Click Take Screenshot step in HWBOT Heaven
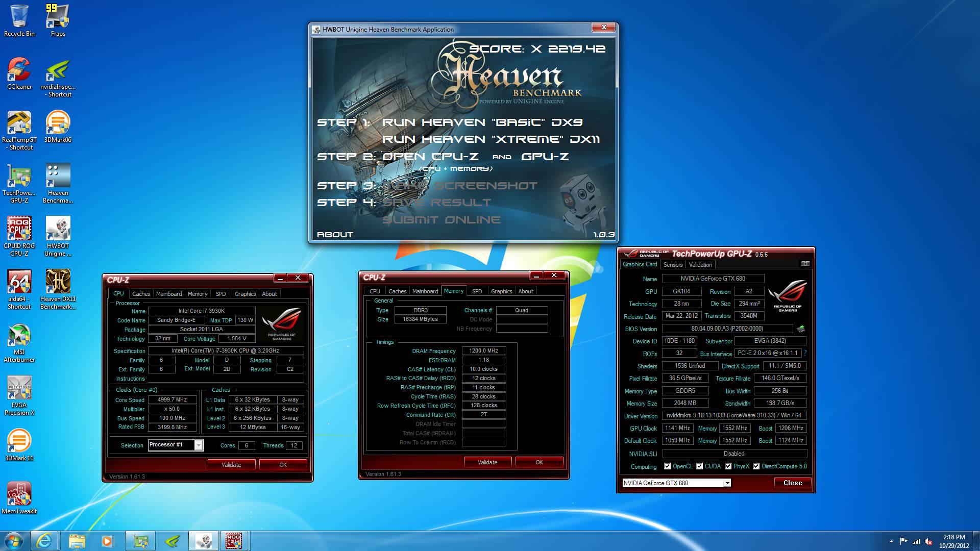The width and height of the screenshot is (980, 551). point(460,186)
